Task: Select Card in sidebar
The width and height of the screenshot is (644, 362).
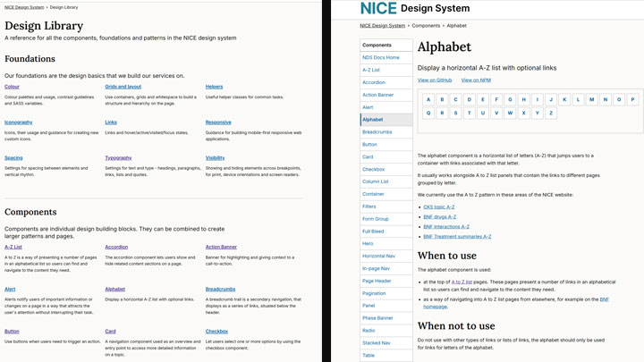Action: pos(386,156)
